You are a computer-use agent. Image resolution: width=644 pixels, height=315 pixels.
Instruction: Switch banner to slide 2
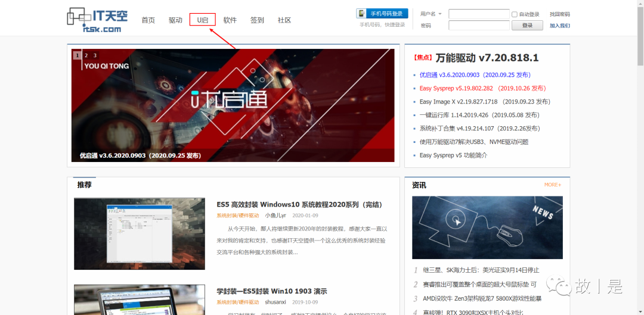click(86, 55)
